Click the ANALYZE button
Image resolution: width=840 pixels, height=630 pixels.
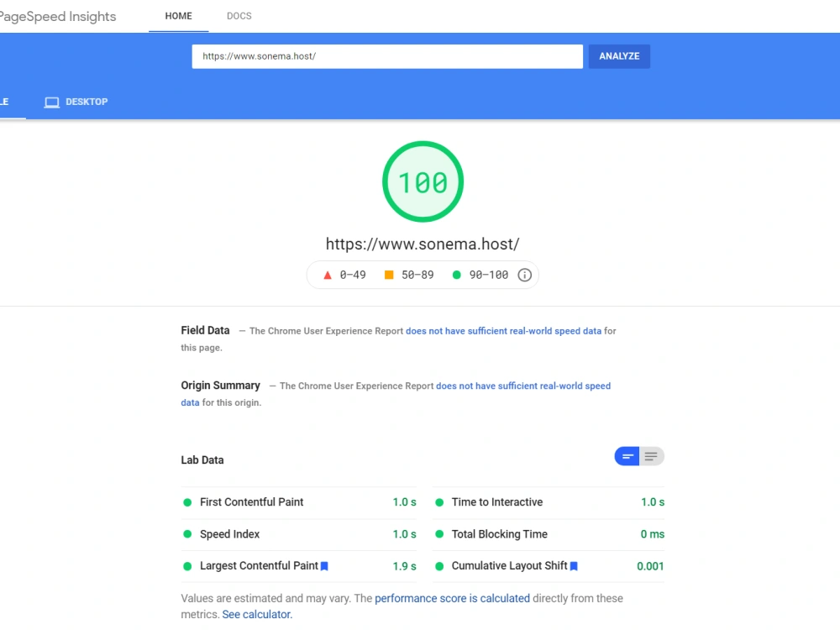coord(619,56)
